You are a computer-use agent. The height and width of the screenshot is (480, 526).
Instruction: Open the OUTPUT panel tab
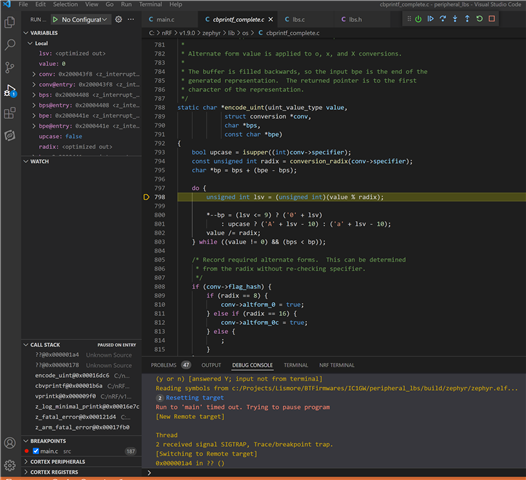[211, 365]
